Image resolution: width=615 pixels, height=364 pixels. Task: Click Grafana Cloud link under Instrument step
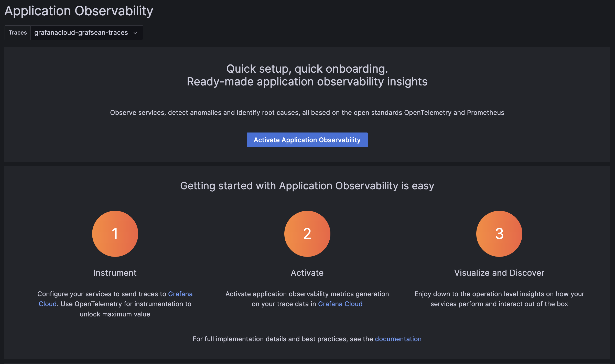pos(180,294)
